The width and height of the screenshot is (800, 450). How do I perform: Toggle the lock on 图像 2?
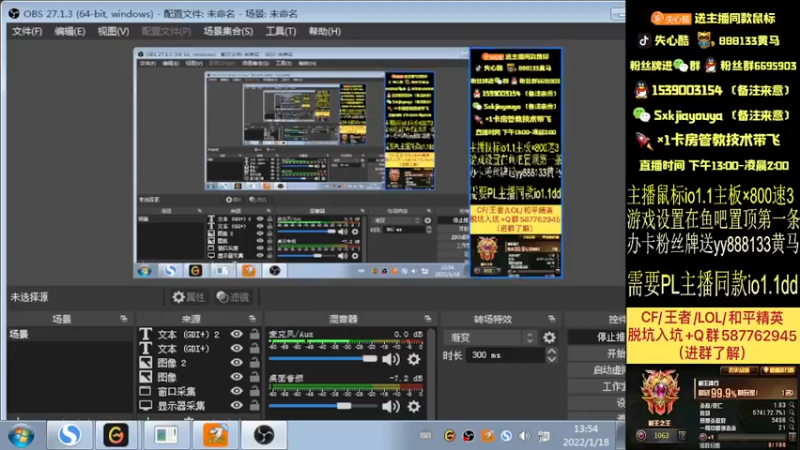coord(254,363)
